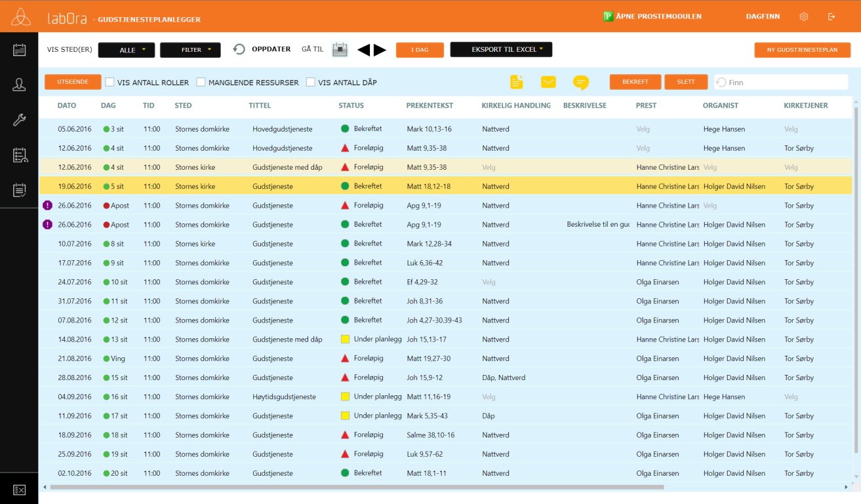Open the FILTER dropdown

click(190, 50)
